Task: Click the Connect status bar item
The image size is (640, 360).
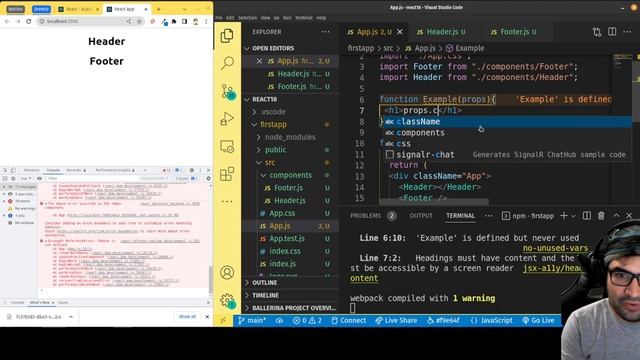Action: point(349,320)
